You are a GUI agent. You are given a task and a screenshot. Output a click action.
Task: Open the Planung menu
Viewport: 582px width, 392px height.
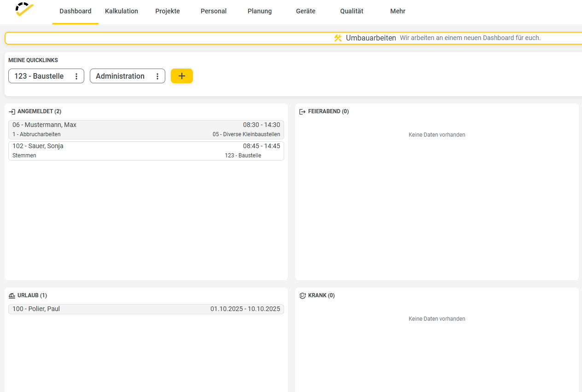point(260,11)
